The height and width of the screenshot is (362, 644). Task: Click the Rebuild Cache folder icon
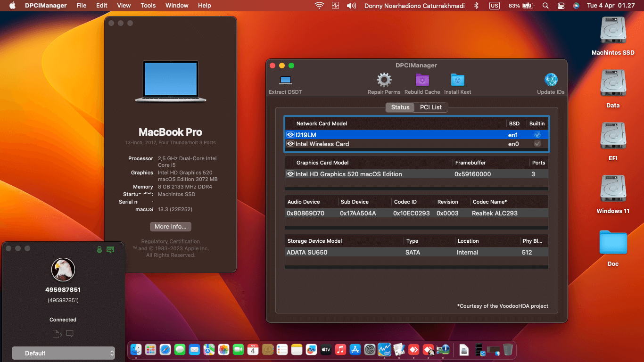click(422, 80)
